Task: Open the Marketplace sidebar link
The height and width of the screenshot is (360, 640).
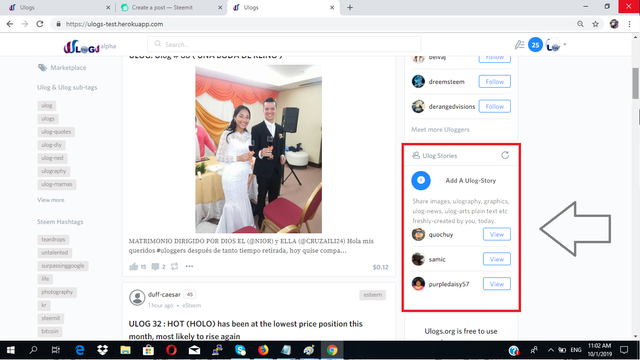Action: click(62, 68)
